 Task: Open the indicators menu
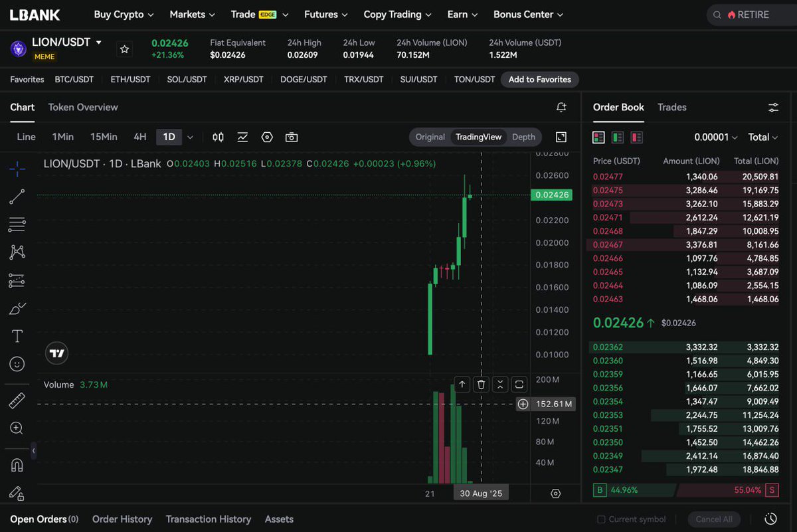(x=242, y=137)
